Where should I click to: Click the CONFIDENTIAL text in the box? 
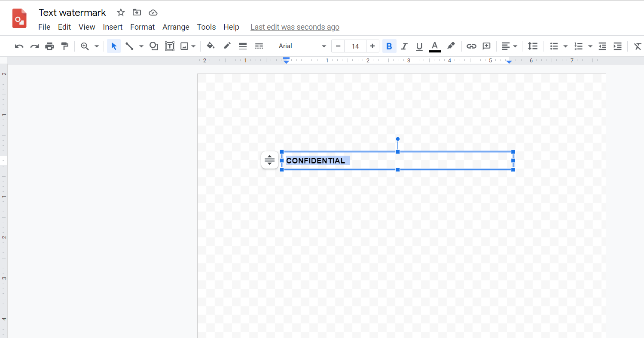(x=316, y=160)
